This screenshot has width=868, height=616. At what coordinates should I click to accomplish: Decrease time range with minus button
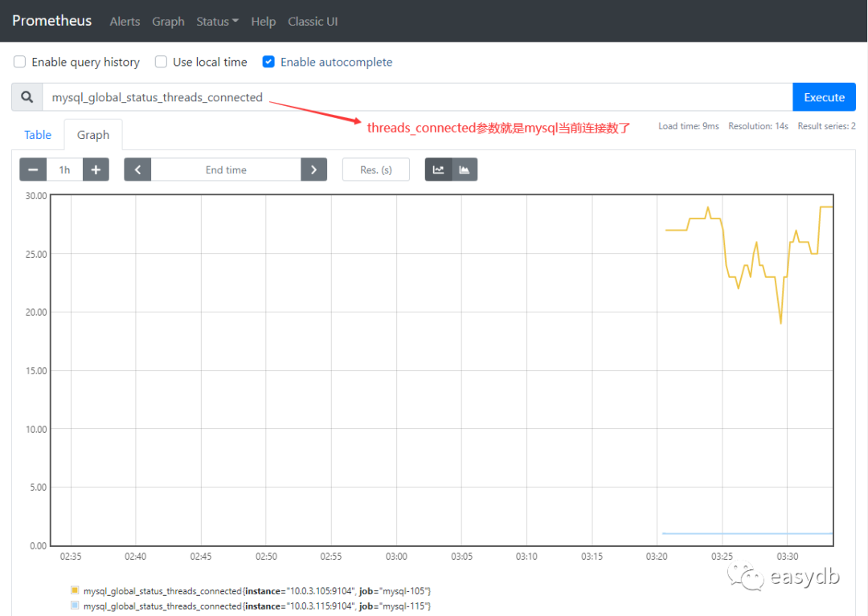tap(33, 169)
